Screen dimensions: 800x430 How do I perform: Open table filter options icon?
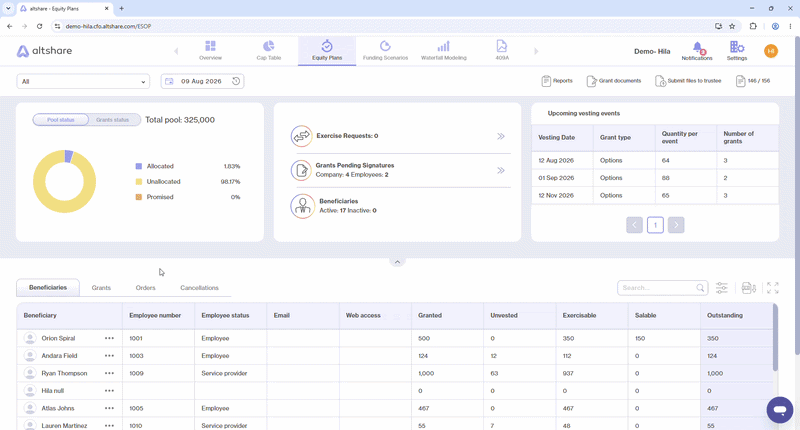click(721, 288)
